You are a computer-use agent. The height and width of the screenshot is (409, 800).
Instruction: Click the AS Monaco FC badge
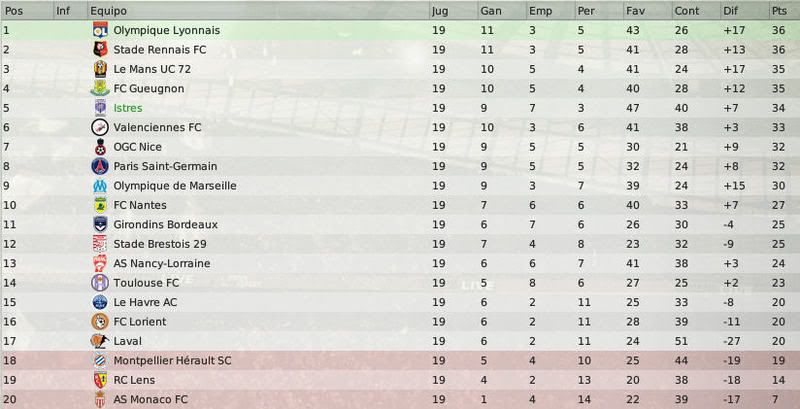tap(100, 399)
